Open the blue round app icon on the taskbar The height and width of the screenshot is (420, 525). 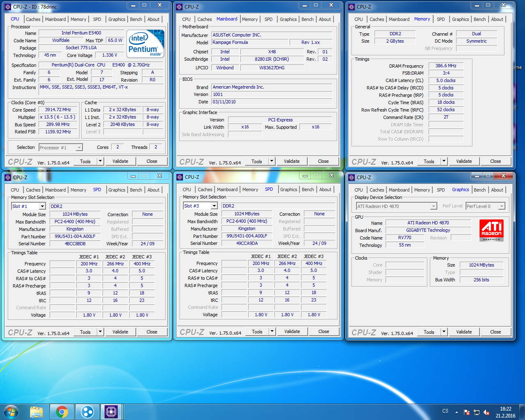[x=87, y=412]
